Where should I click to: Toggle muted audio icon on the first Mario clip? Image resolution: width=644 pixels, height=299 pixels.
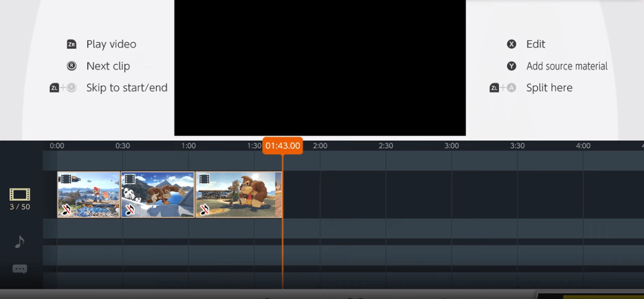pyautogui.click(x=66, y=209)
